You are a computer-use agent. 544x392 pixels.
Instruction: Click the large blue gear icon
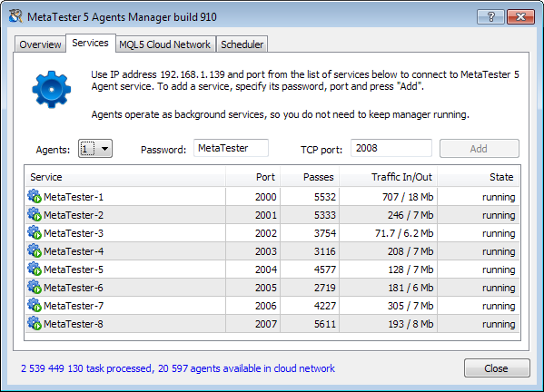coord(52,90)
